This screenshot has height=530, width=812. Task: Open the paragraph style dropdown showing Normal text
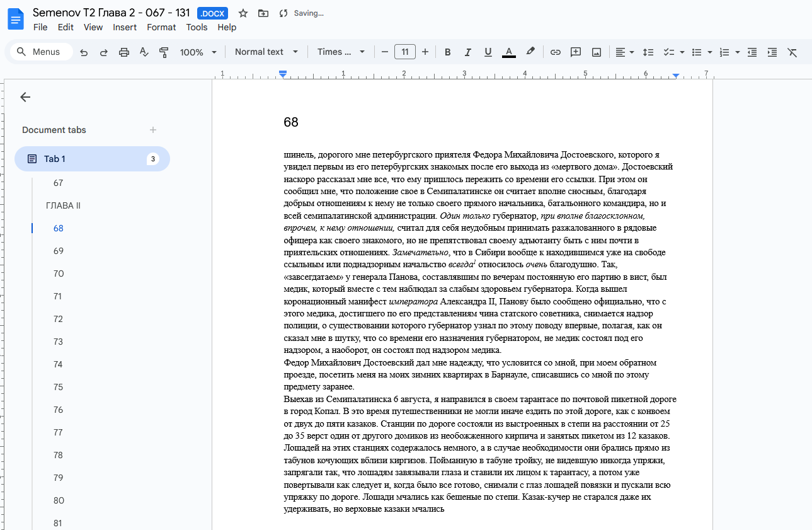click(266, 52)
